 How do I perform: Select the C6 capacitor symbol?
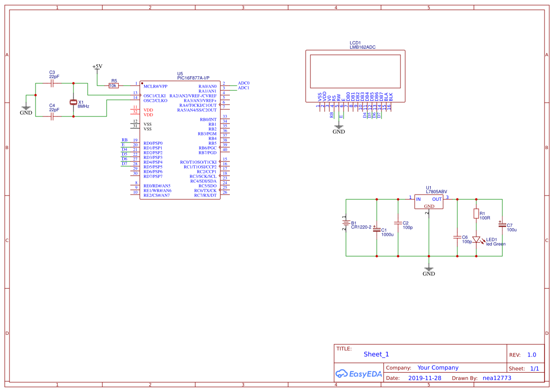coord(457,237)
